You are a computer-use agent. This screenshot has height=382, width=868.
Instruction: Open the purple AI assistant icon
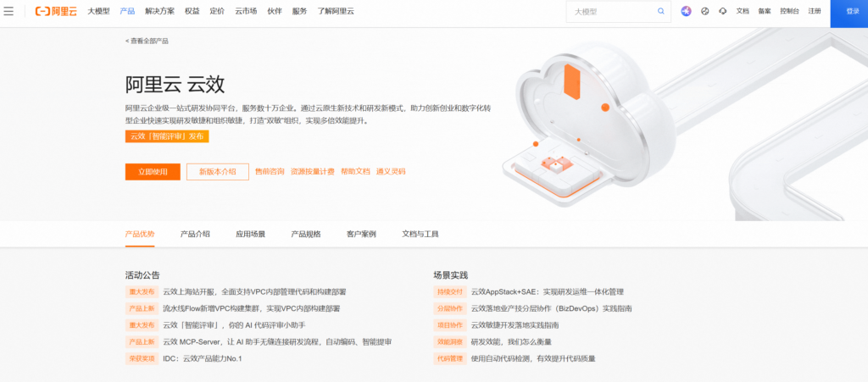(686, 11)
